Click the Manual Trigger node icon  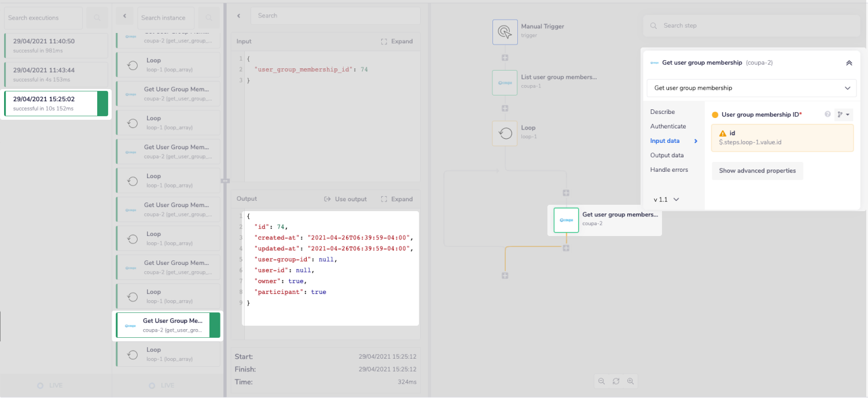tap(505, 32)
